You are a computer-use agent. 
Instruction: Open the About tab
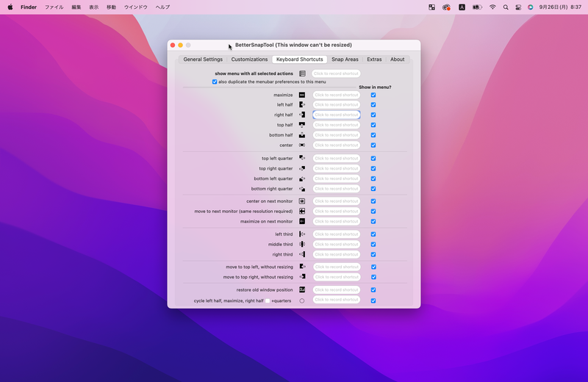(397, 60)
